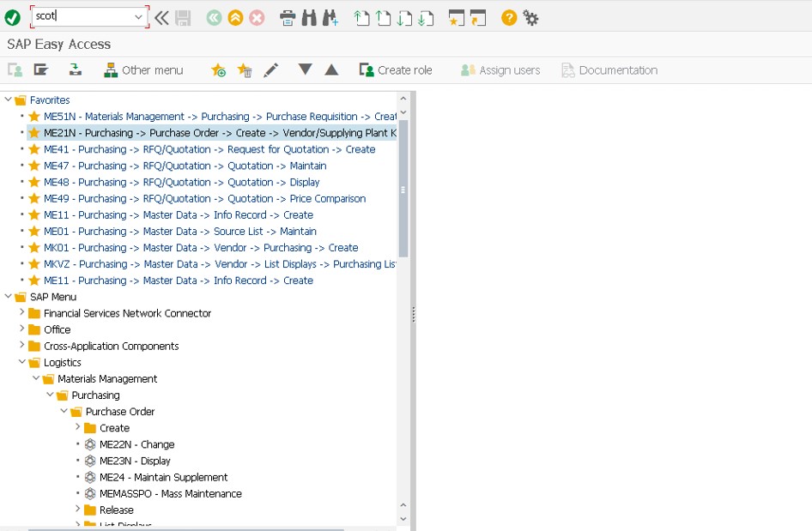The height and width of the screenshot is (531, 812).
Task: Click the Delete Favorites star icon
Action: pos(245,69)
